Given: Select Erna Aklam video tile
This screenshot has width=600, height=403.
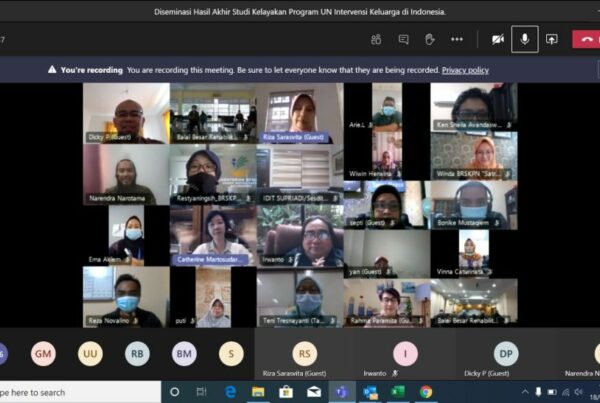Looking at the screenshot, I should click(126, 236).
